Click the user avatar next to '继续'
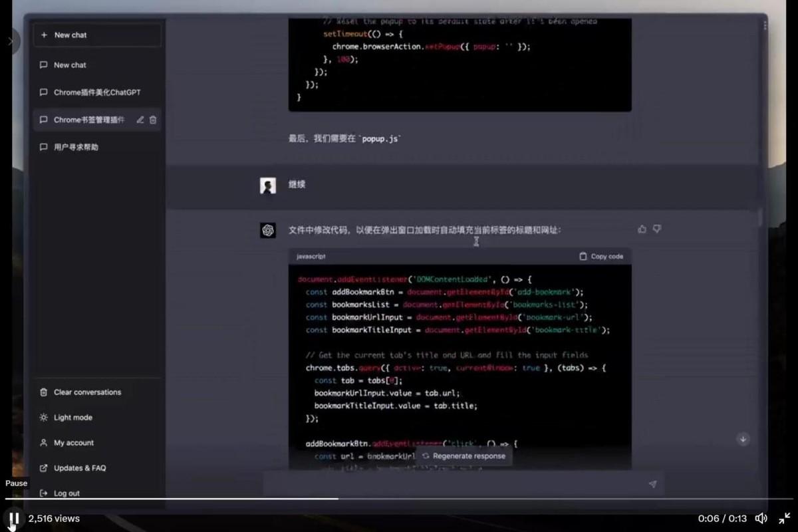The height and width of the screenshot is (532, 798). (268, 186)
